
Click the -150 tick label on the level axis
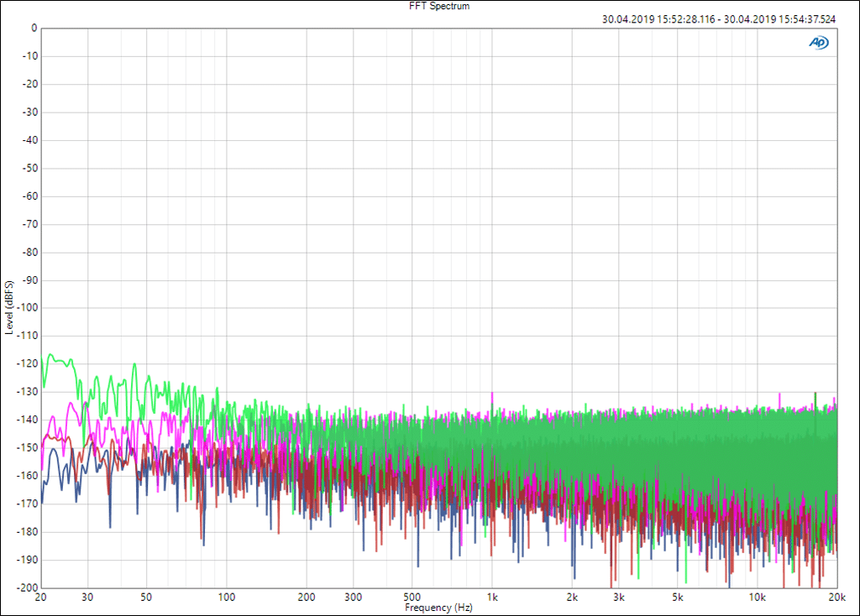[28, 447]
